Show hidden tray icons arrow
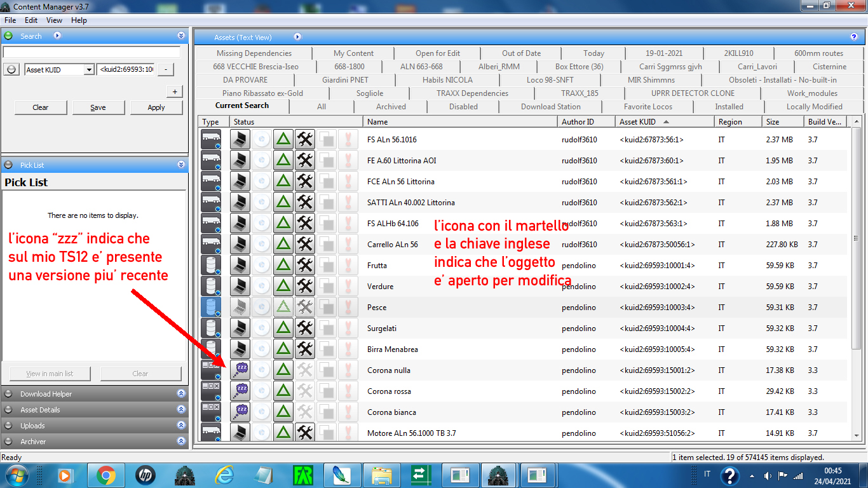 (752, 475)
